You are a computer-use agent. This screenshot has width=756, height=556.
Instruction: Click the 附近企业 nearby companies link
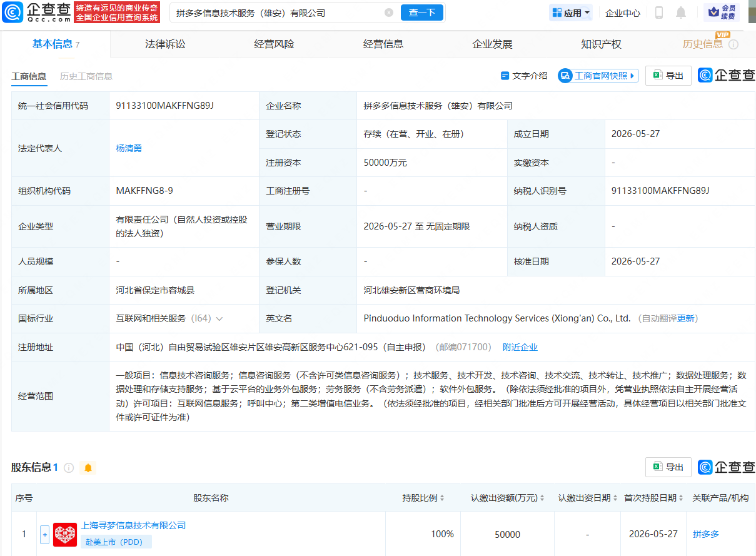tap(520, 347)
